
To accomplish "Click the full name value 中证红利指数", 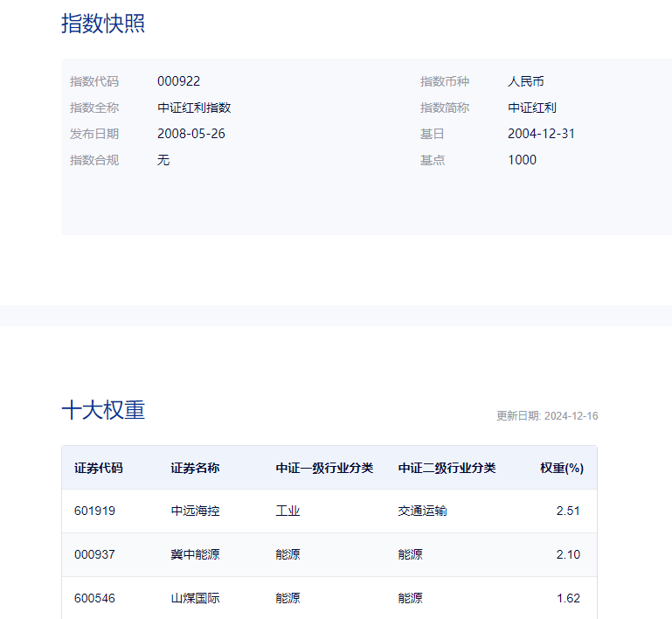I will 194,108.
